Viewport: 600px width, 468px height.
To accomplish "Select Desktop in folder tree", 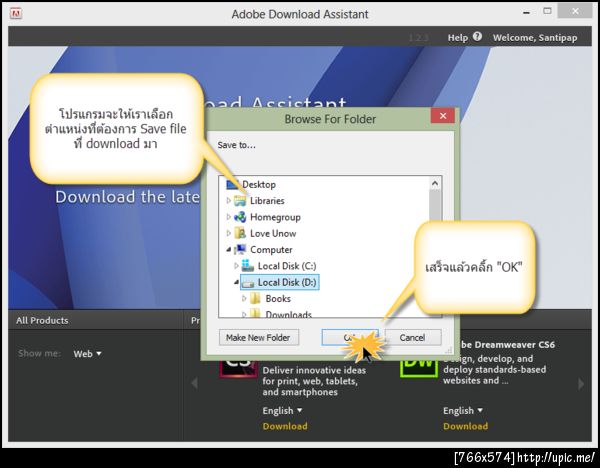I will tap(259, 184).
